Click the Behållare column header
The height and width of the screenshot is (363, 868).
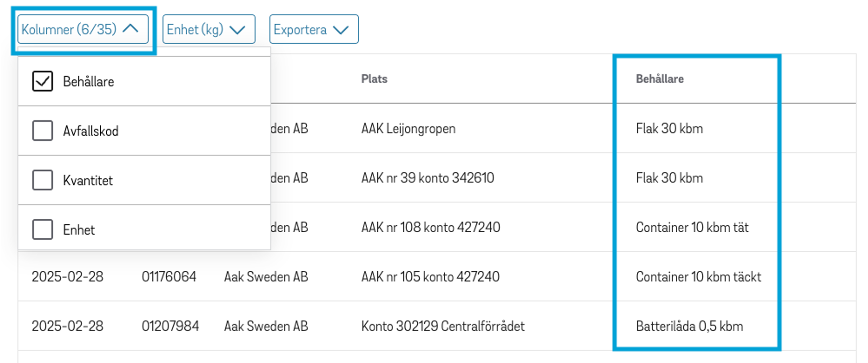point(659,79)
